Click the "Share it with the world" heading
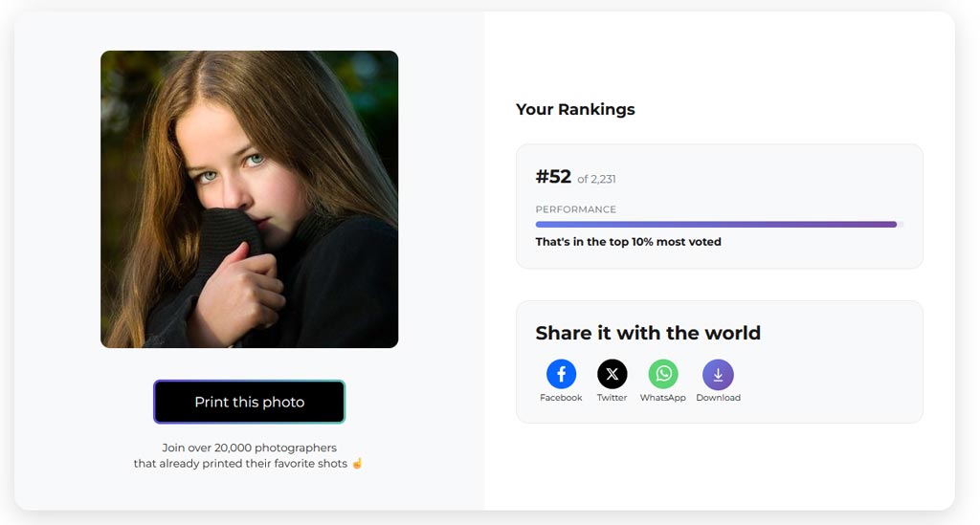The image size is (980, 525). [648, 333]
